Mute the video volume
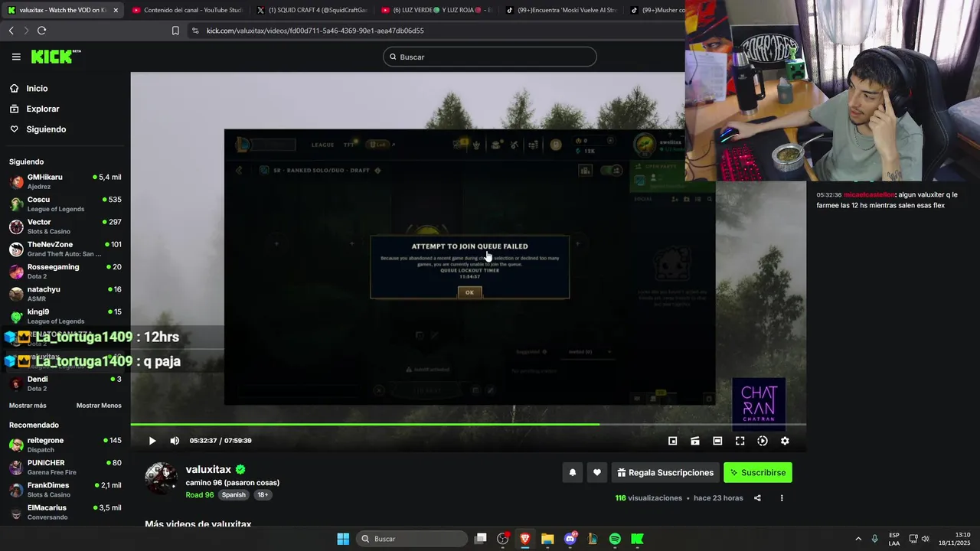The width and height of the screenshot is (980, 551). coord(175,441)
